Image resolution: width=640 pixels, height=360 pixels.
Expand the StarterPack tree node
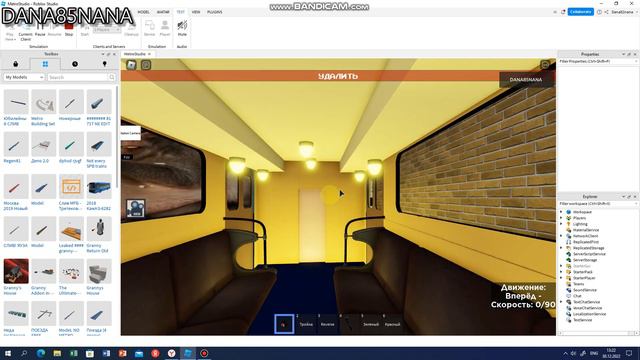561,272
